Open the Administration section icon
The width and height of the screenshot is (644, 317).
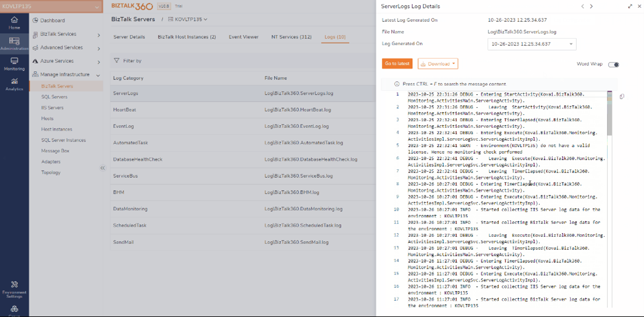coord(15,40)
